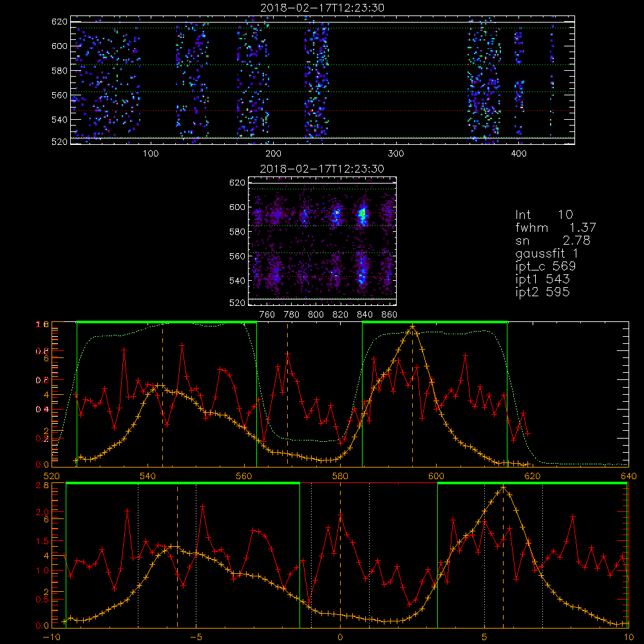
Task: Click x-axis label -10 on bottom plot
Action: point(52,638)
